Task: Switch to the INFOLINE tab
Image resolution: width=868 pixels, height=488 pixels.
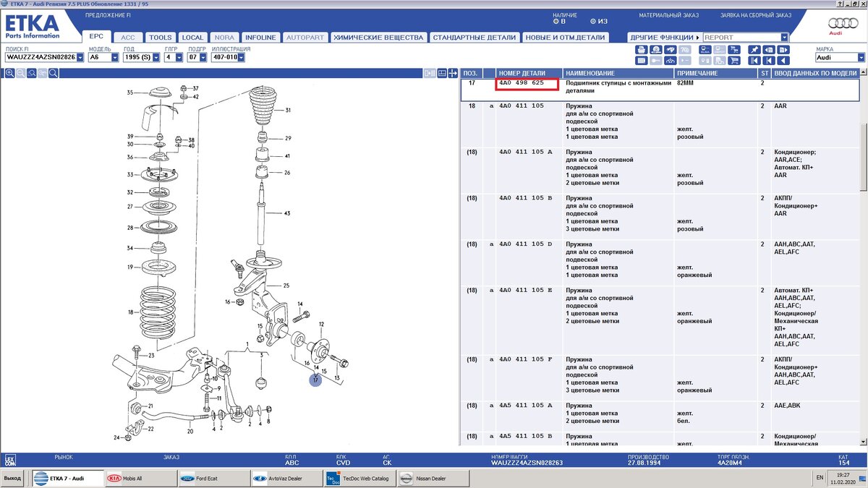Action: point(260,38)
